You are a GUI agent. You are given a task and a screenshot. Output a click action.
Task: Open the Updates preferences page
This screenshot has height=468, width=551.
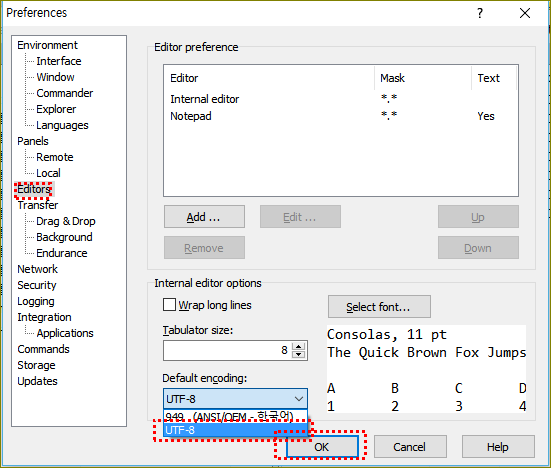pyautogui.click(x=38, y=381)
